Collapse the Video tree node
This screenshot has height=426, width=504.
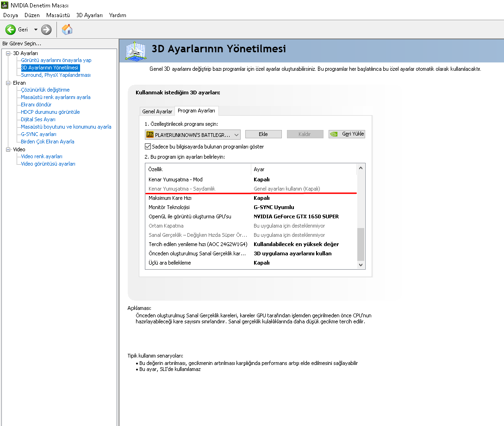click(x=8, y=149)
